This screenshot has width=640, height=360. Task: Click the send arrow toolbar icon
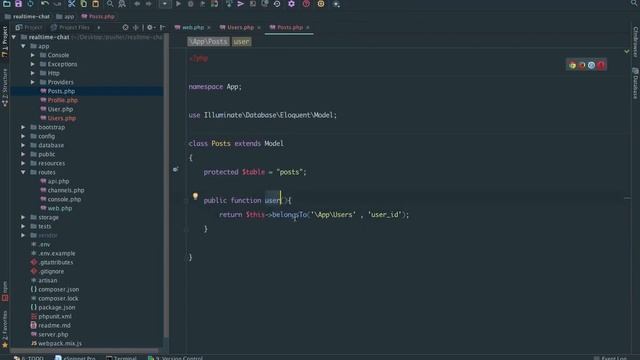pyautogui.click(x=241, y=4)
